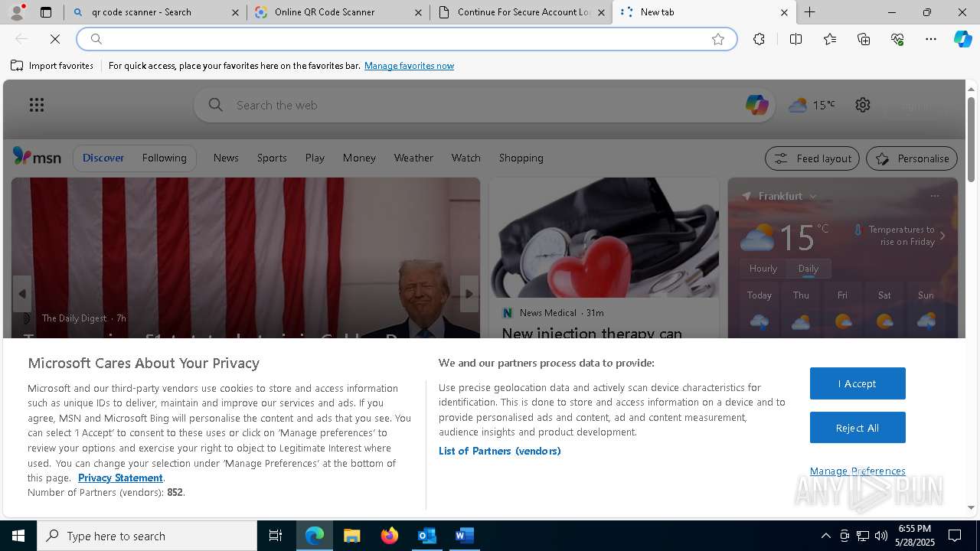The width and height of the screenshot is (980, 551).
Task: Select the Following feed tab
Action: [x=164, y=158]
